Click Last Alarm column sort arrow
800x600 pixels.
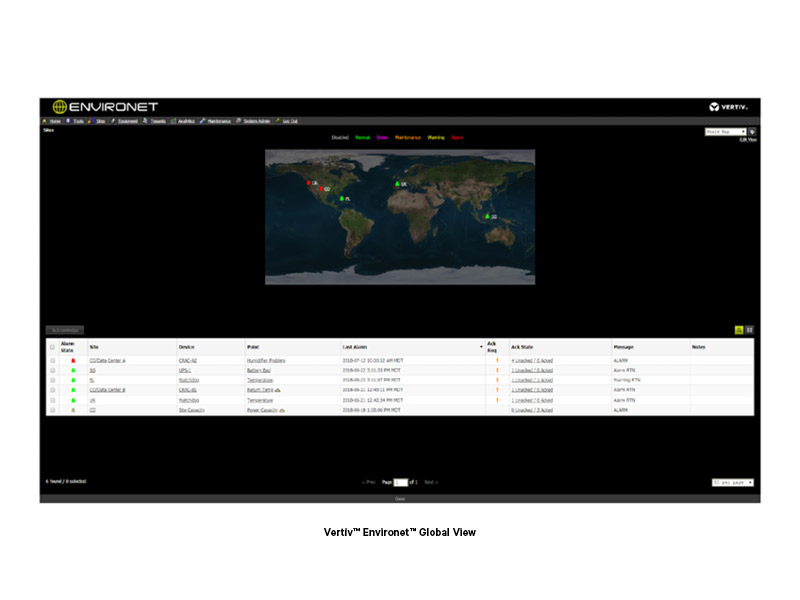pos(481,347)
